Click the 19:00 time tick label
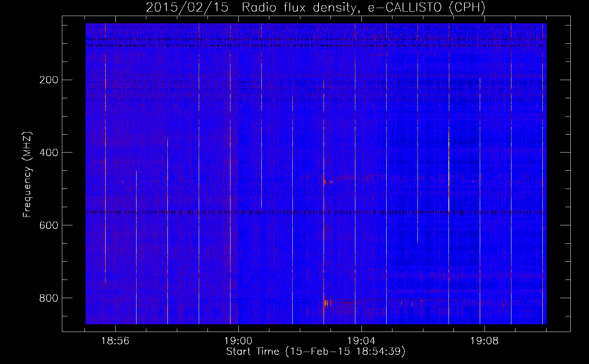Image resolution: width=589 pixels, height=364 pixels. [x=238, y=341]
